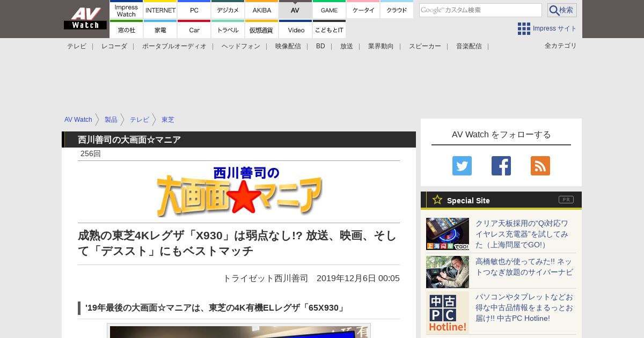Click the 大画面☆マニア banner image

pos(239,191)
